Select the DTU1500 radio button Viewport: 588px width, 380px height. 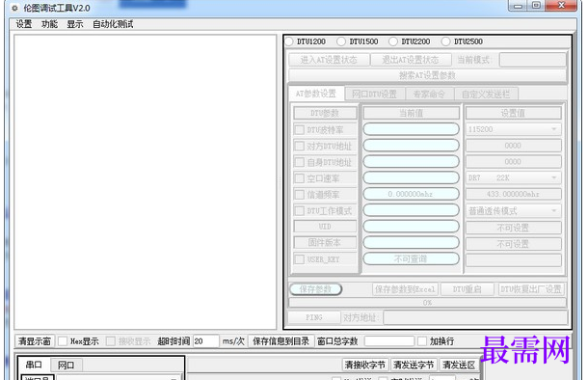pos(341,41)
